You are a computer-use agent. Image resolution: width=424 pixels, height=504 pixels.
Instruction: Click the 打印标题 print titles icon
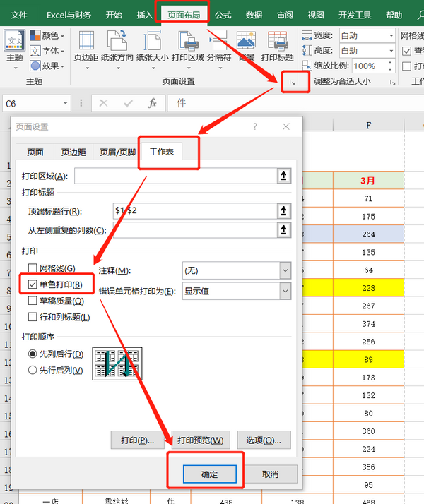(x=277, y=41)
